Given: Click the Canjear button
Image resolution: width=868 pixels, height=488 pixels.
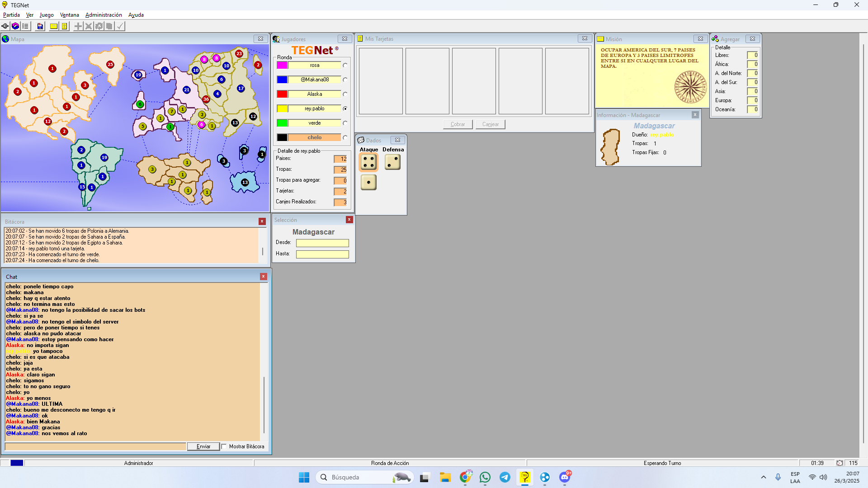Looking at the screenshot, I should (x=491, y=124).
